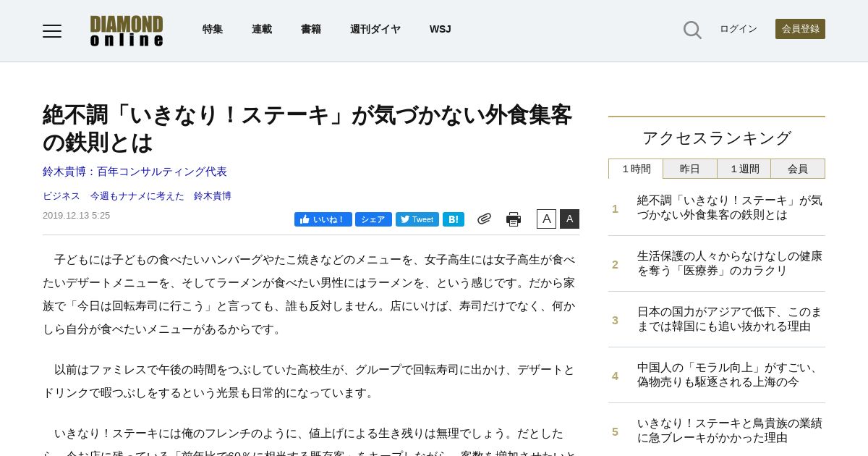Tweet this article
The width and height of the screenshot is (868, 456).
tap(417, 219)
